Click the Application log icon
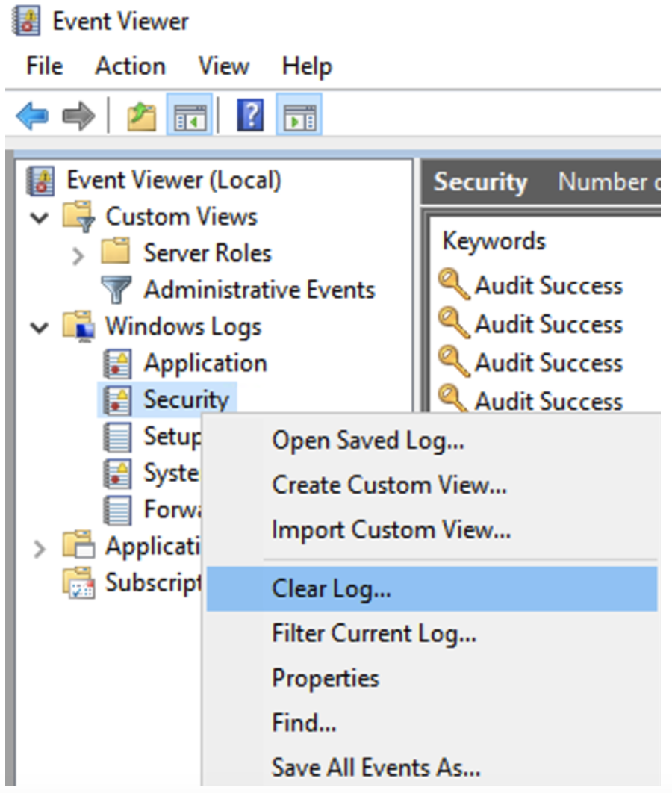 point(117,363)
